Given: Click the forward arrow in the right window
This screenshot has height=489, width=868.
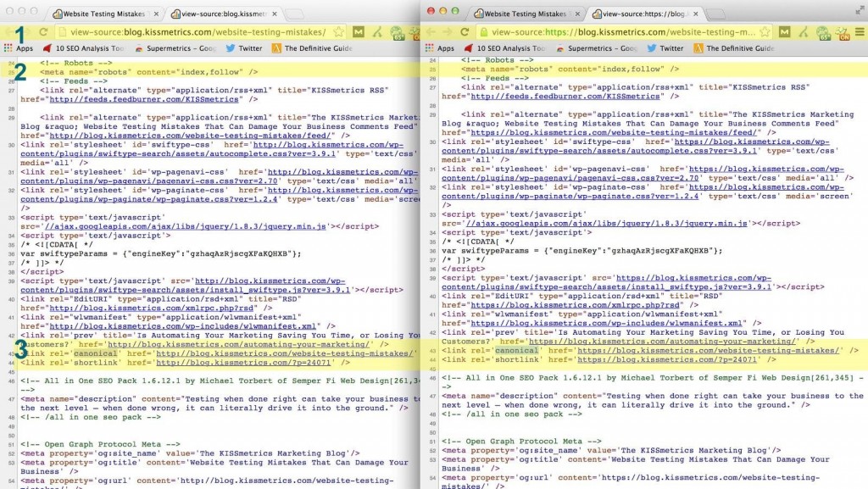Looking at the screenshot, I should 448,32.
